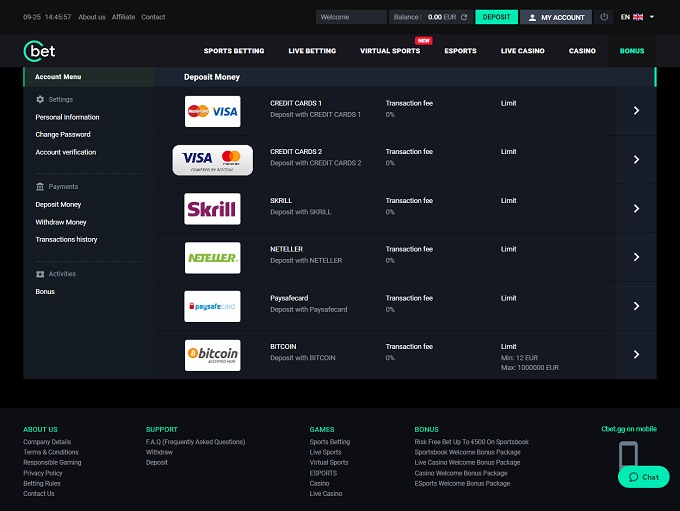Image resolution: width=680 pixels, height=511 pixels.
Task: Click the Visa Mastercard logo for Credit Cards 2
Action: click(212, 160)
